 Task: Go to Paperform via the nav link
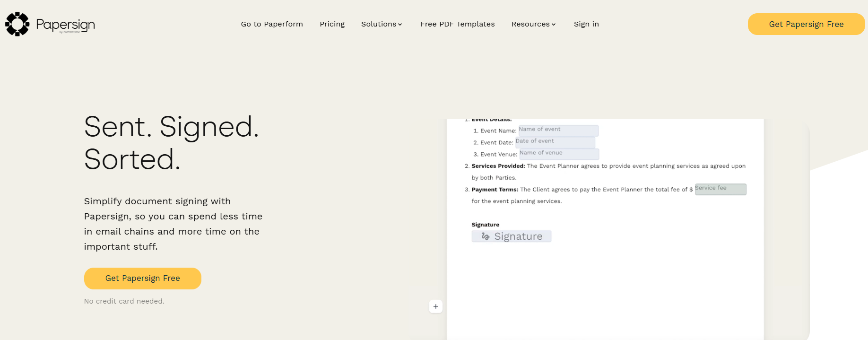click(x=272, y=24)
